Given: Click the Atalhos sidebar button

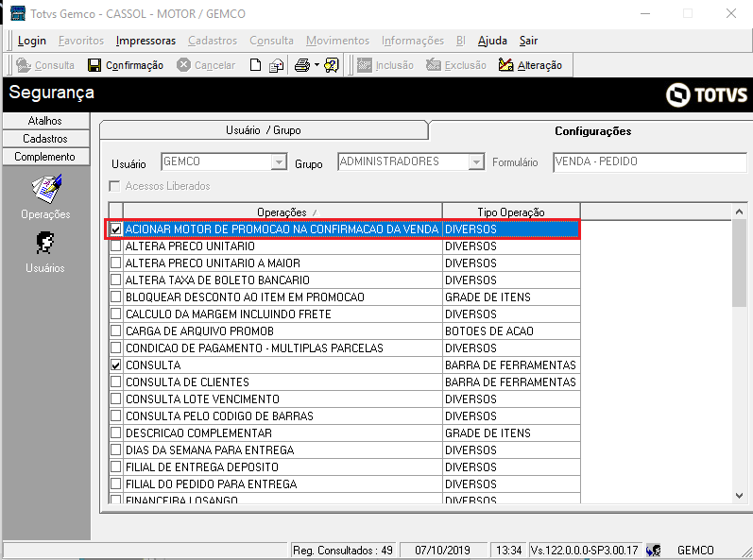Looking at the screenshot, I should 45,121.
